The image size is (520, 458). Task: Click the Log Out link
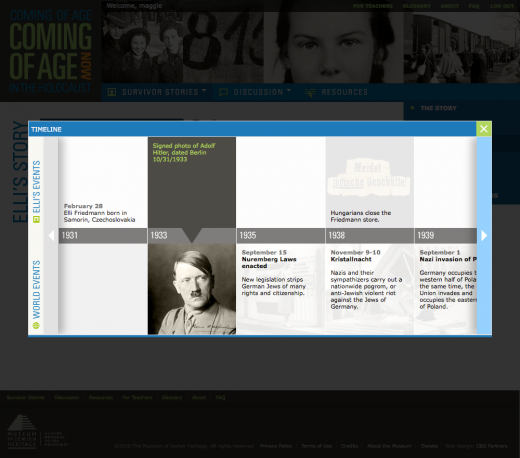(502, 6)
